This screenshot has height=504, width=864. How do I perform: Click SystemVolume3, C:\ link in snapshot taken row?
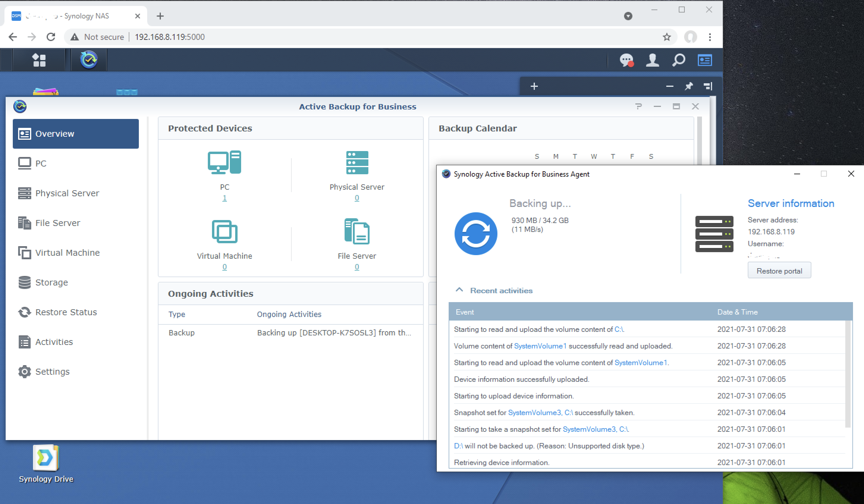pos(540,412)
